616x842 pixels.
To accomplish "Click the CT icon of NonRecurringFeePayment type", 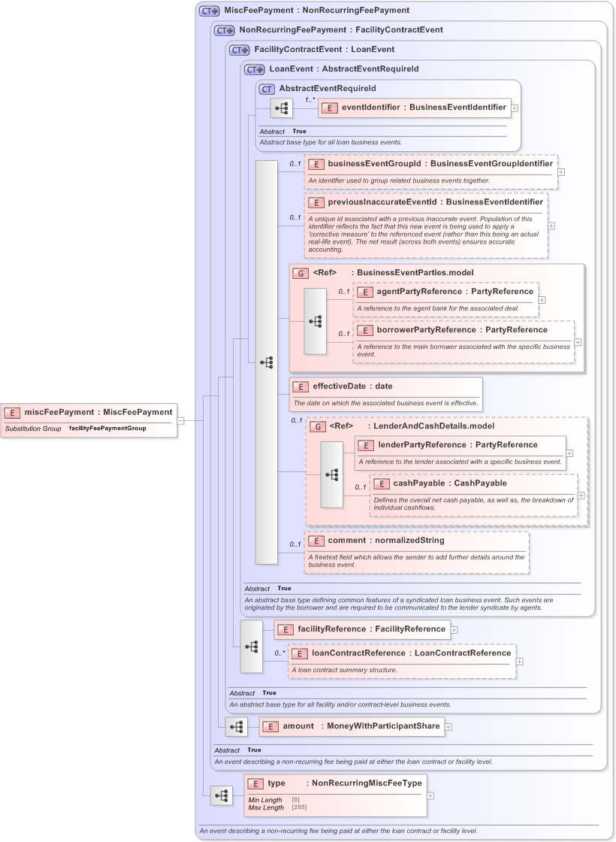I will pos(225,31).
